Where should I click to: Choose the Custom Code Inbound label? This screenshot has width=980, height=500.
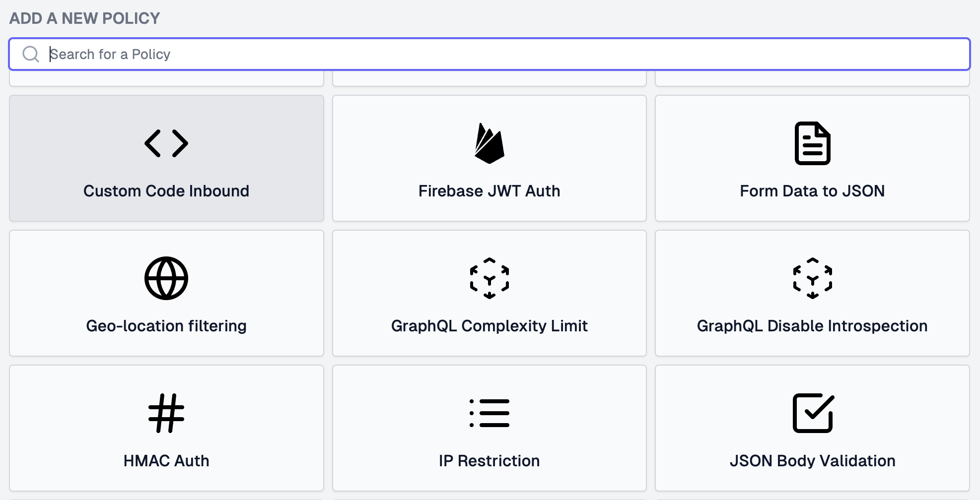click(166, 191)
